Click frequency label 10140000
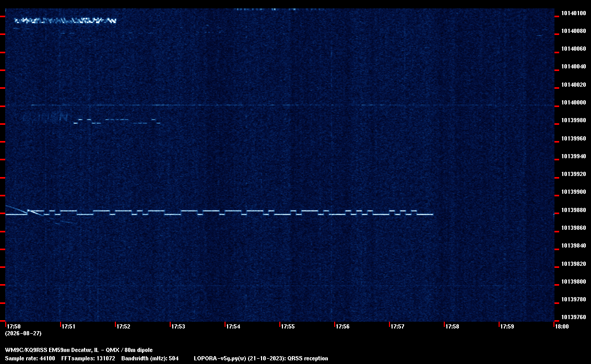This screenshot has height=364, width=591. pos(574,102)
